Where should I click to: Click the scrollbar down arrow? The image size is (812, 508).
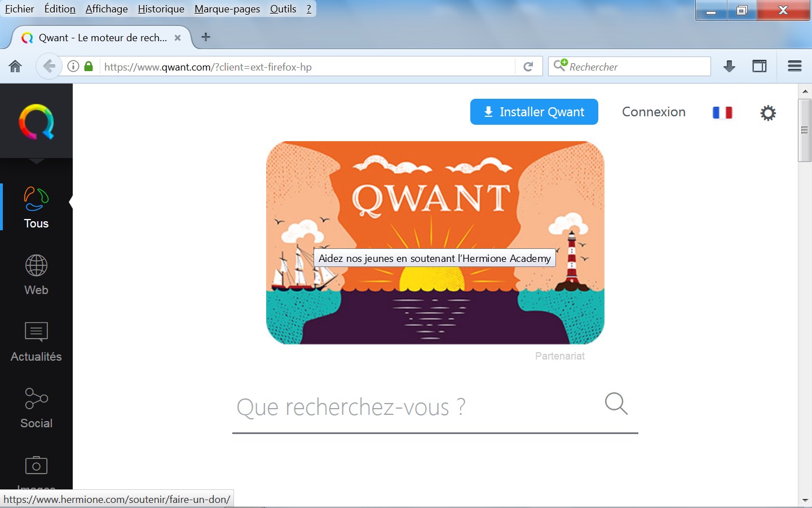click(805, 500)
